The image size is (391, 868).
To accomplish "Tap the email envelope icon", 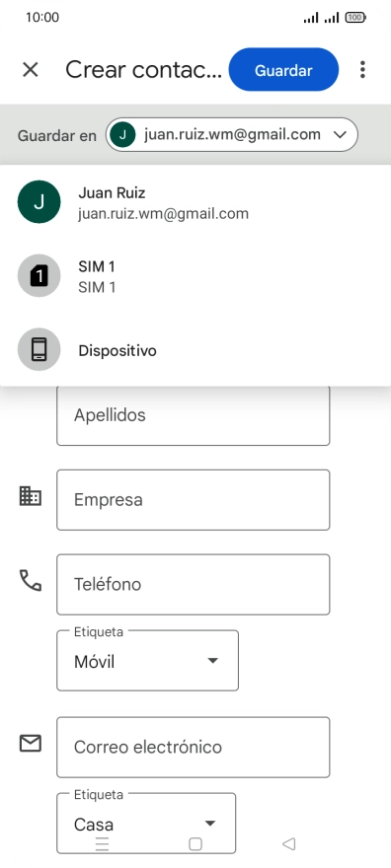I will [31, 743].
